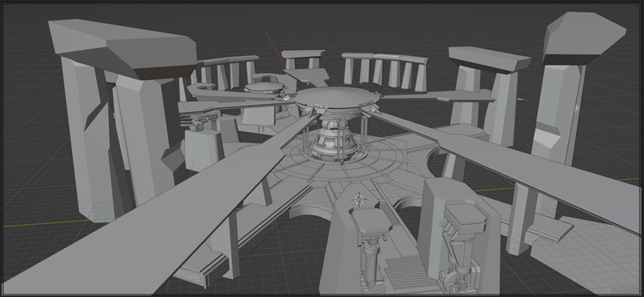The height and width of the screenshot is (297, 644).
Task: Click the orange origin dot on the central core
Action: [335, 137]
